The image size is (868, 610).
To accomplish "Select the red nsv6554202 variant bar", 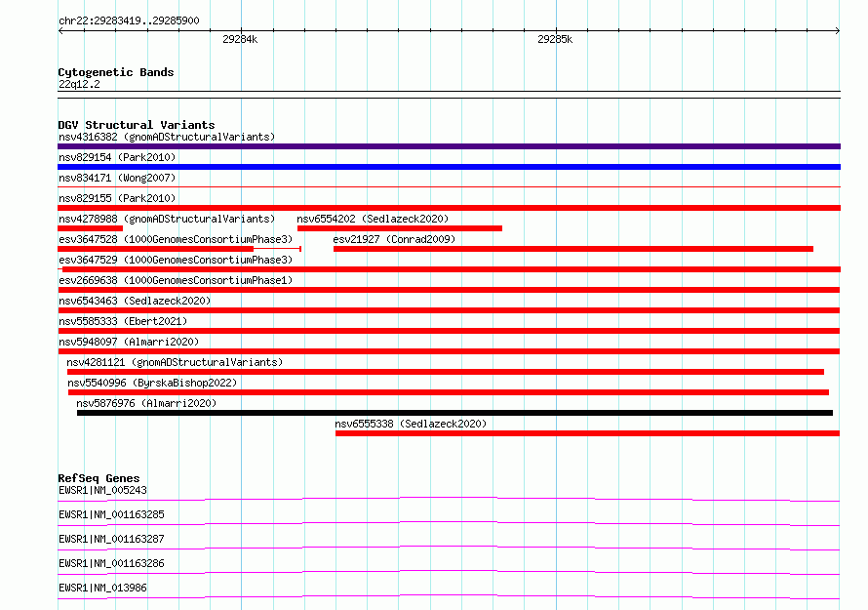I will (x=400, y=228).
